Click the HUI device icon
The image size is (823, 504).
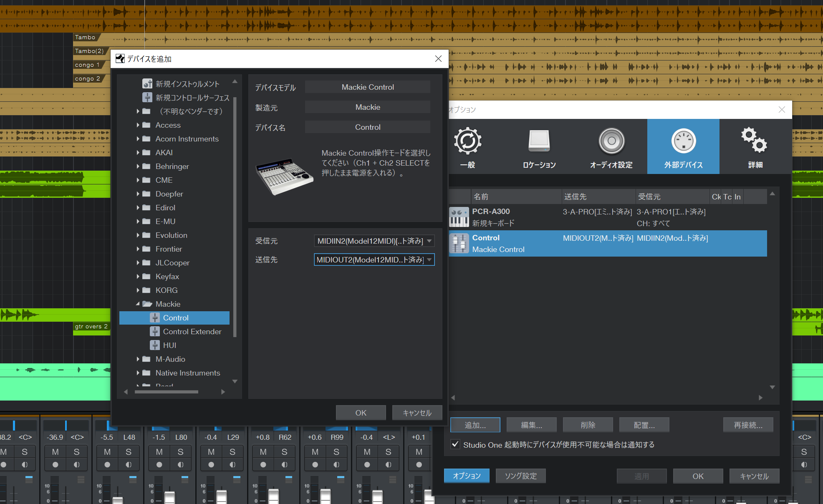(x=155, y=345)
